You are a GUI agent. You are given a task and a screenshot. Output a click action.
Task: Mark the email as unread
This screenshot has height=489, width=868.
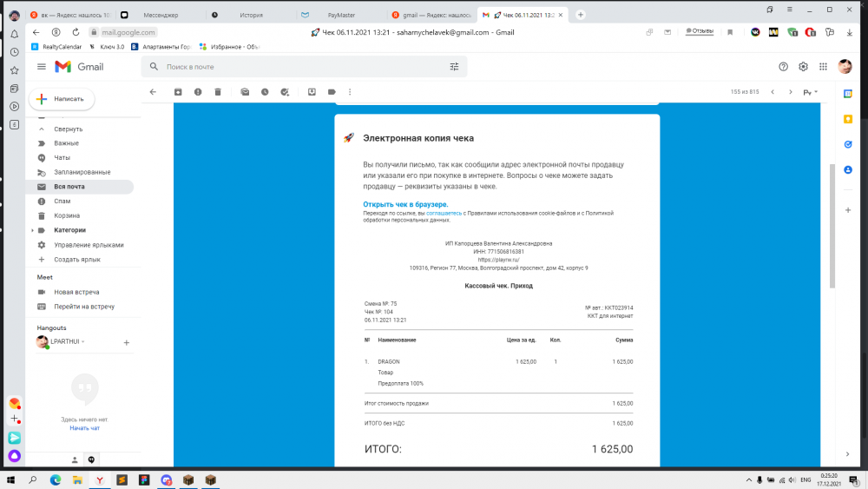[245, 92]
